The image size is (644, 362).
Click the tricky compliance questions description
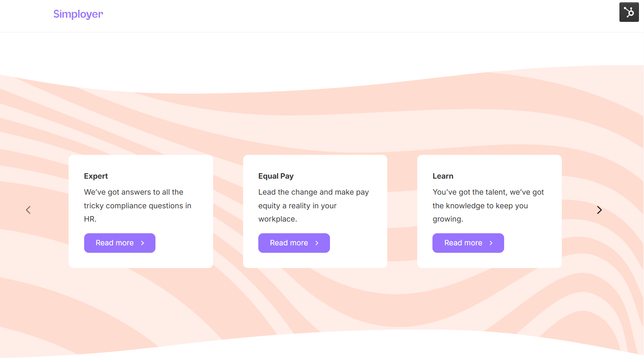tap(137, 206)
